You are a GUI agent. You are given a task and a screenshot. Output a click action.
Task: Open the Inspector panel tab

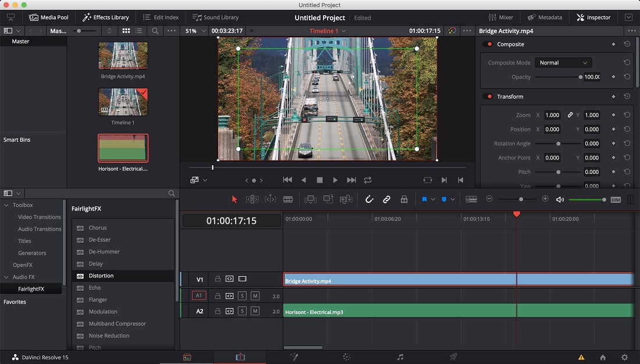point(593,17)
